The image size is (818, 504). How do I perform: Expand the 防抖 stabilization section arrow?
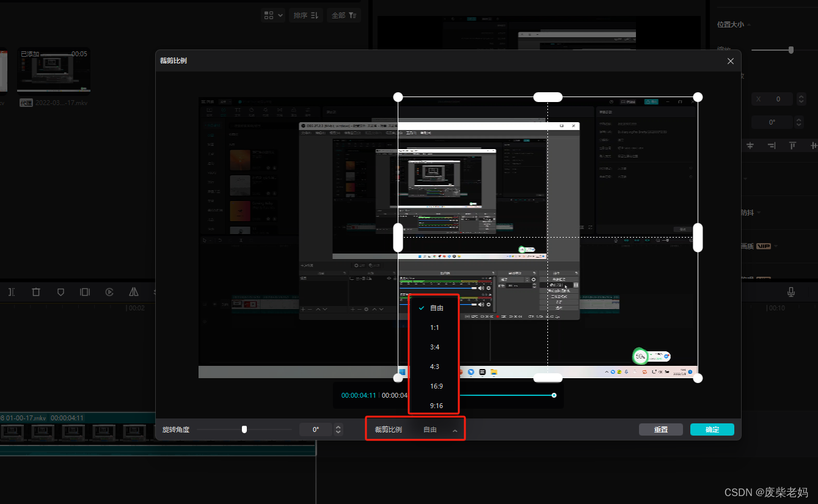759,213
